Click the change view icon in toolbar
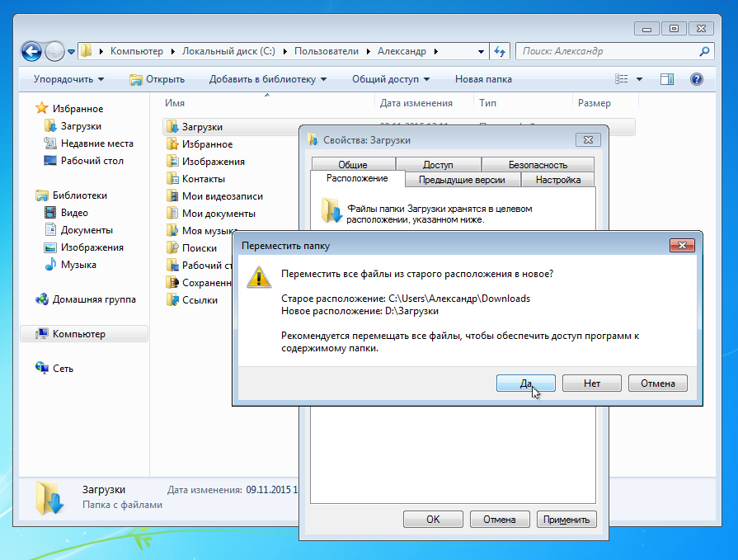 622,79
